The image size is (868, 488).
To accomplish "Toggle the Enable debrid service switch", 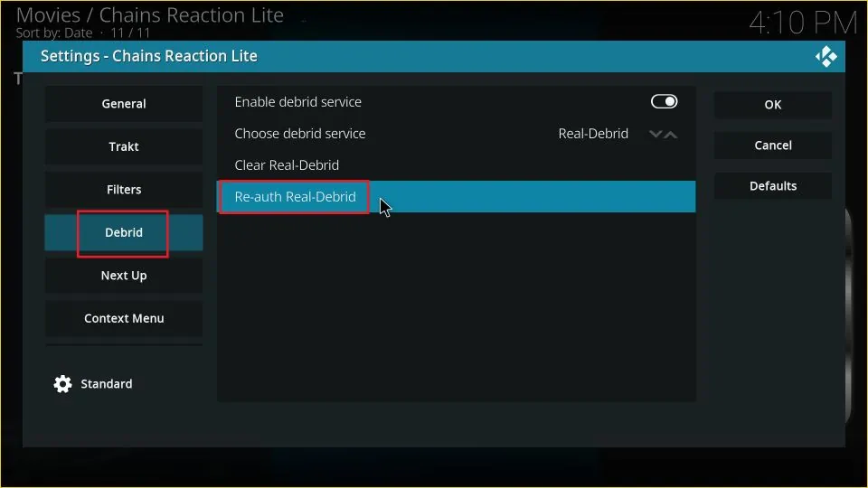I will (664, 102).
